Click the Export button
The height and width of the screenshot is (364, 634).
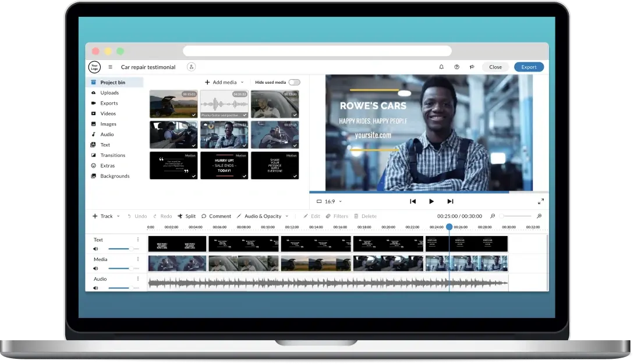tap(529, 67)
